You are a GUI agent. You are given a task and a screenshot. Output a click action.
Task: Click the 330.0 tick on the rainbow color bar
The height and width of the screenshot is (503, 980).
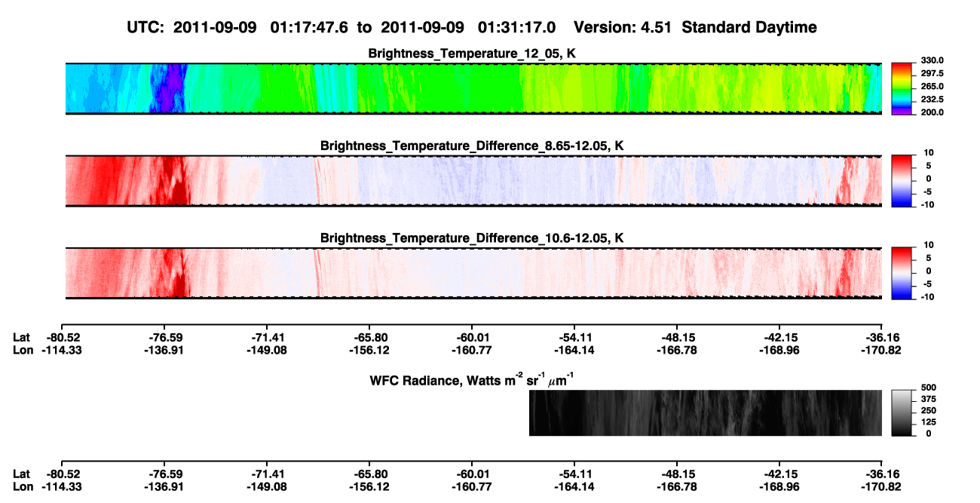[x=933, y=60]
